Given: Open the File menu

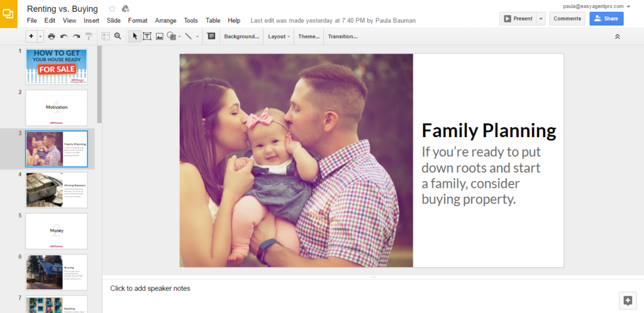Looking at the screenshot, I should click(x=31, y=21).
